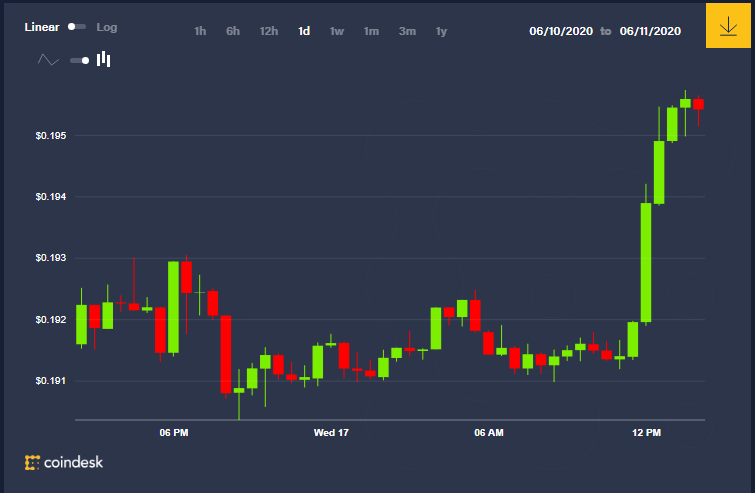Click the $0.195 price axis label

[51, 136]
